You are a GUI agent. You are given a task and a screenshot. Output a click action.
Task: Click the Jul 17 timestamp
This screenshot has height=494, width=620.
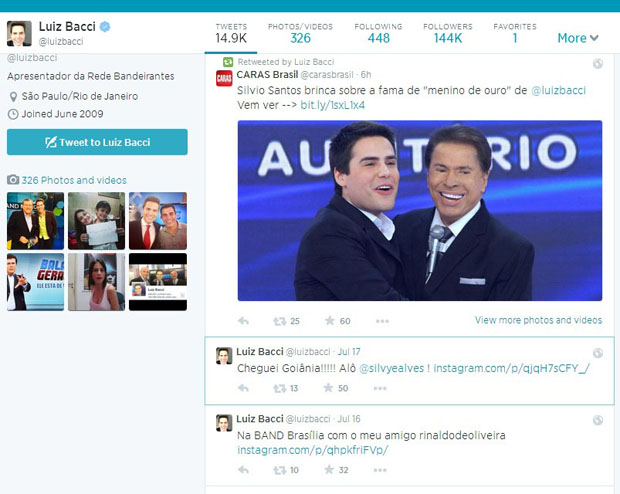click(349, 352)
